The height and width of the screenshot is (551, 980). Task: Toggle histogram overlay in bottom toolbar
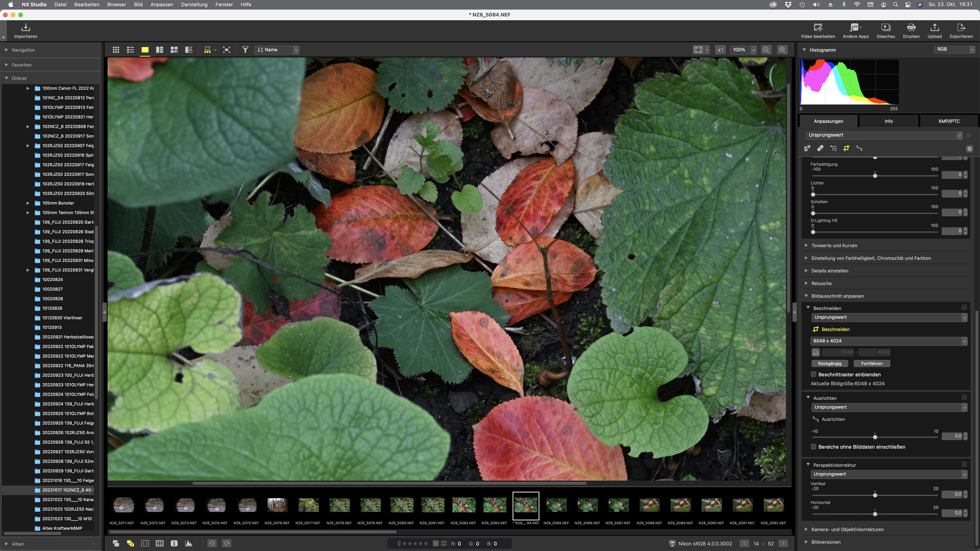click(189, 544)
